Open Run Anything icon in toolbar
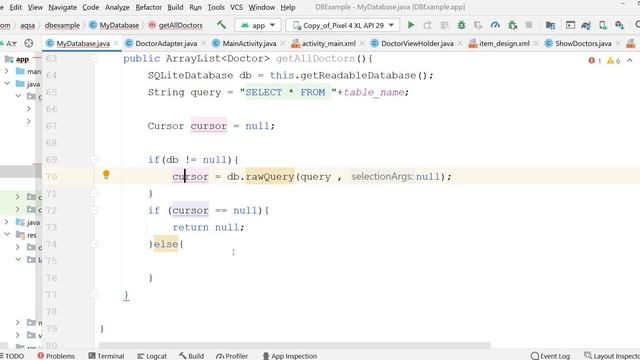Image resolution: width=640 pixels, height=360 pixels. (x=570, y=25)
